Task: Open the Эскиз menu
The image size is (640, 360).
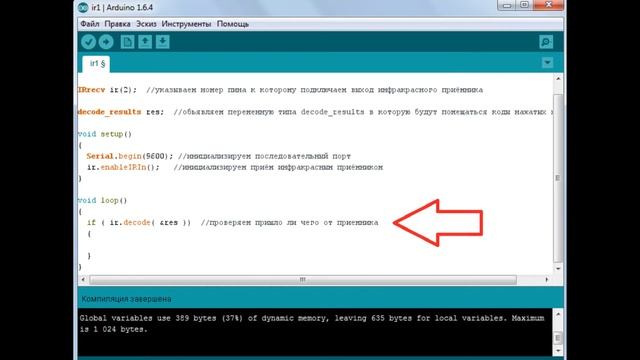Action: 146,24
